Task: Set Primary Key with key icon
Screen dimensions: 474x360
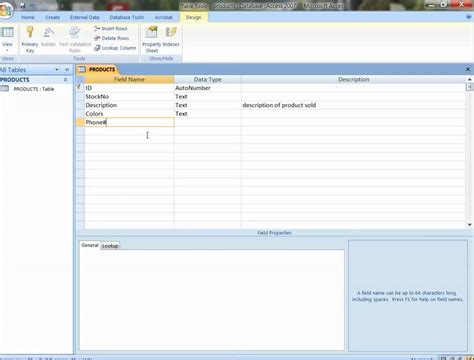Action: [30, 39]
